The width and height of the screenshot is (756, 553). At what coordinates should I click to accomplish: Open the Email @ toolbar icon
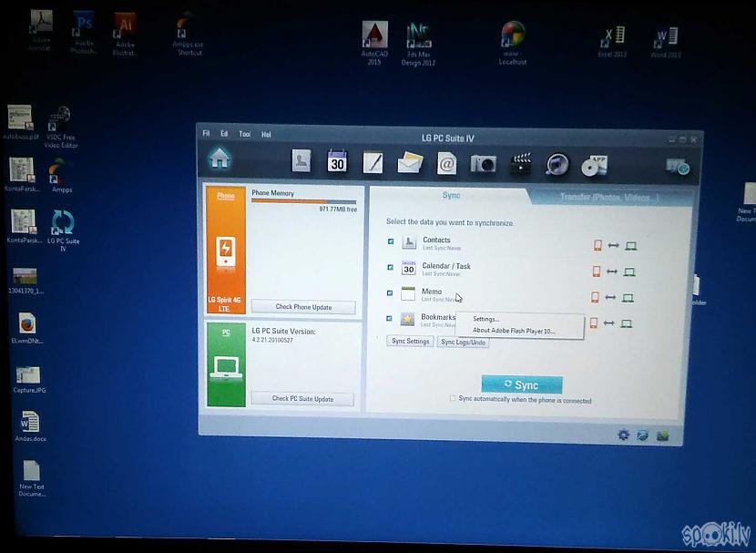(446, 164)
